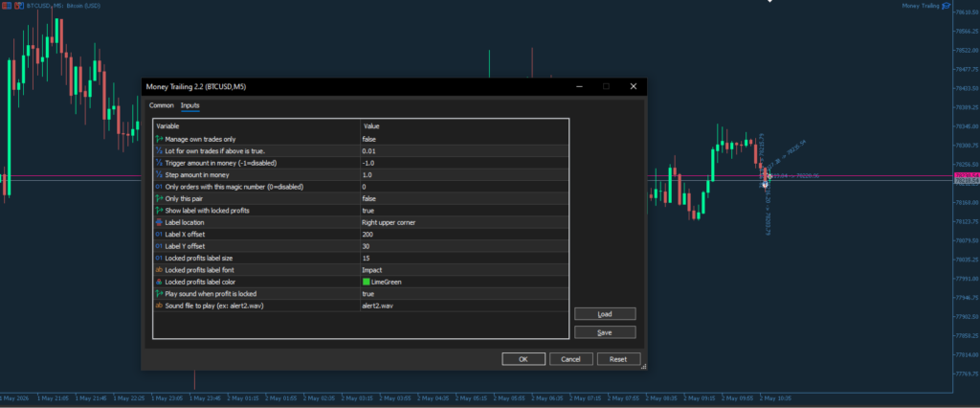Click the integer icon beside Locked profits label size

tap(159, 258)
